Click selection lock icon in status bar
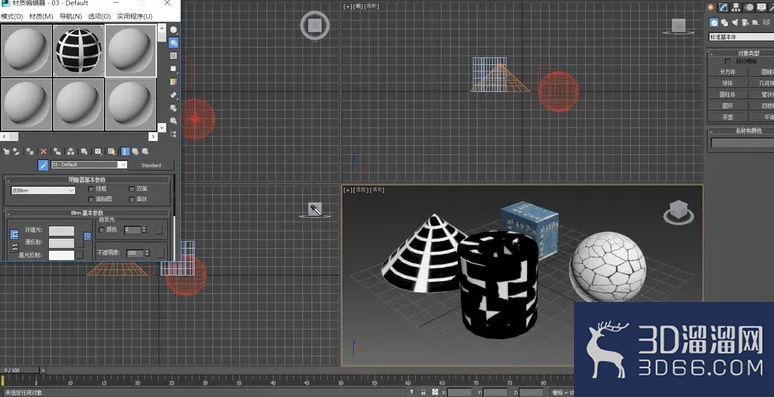Viewport: 774px width, 397px height. pos(424,392)
